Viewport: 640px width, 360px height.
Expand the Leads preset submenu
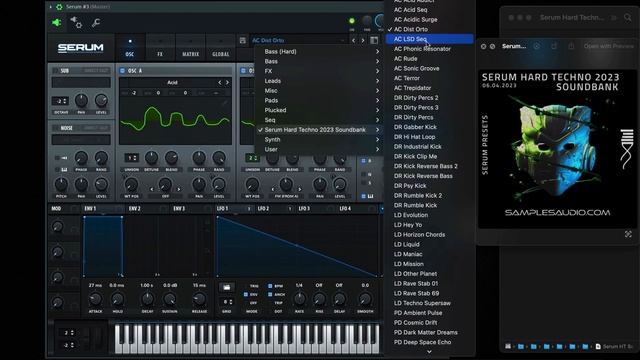pos(318,81)
